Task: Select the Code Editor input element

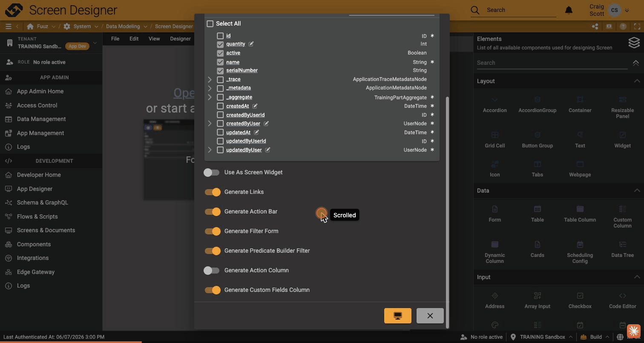Action: pyautogui.click(x=622, y=300)
